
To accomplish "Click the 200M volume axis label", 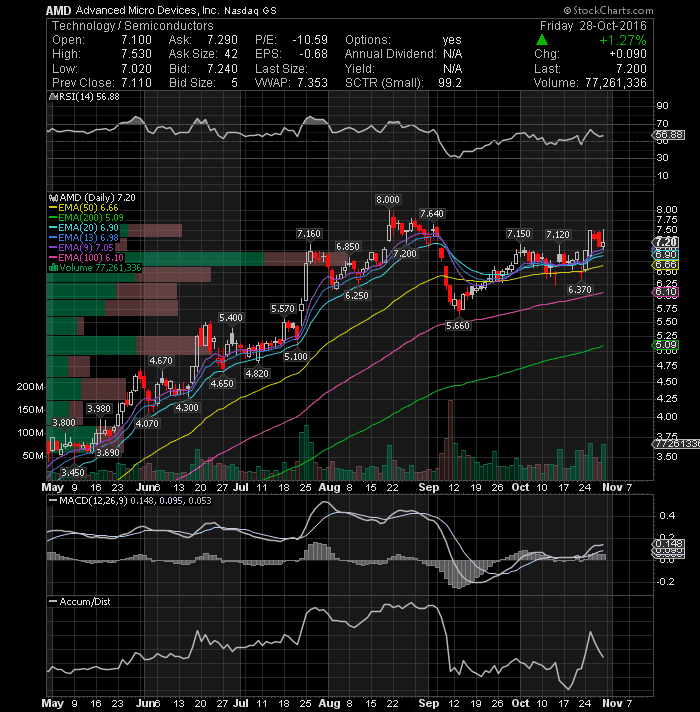I will pos(30,387).
